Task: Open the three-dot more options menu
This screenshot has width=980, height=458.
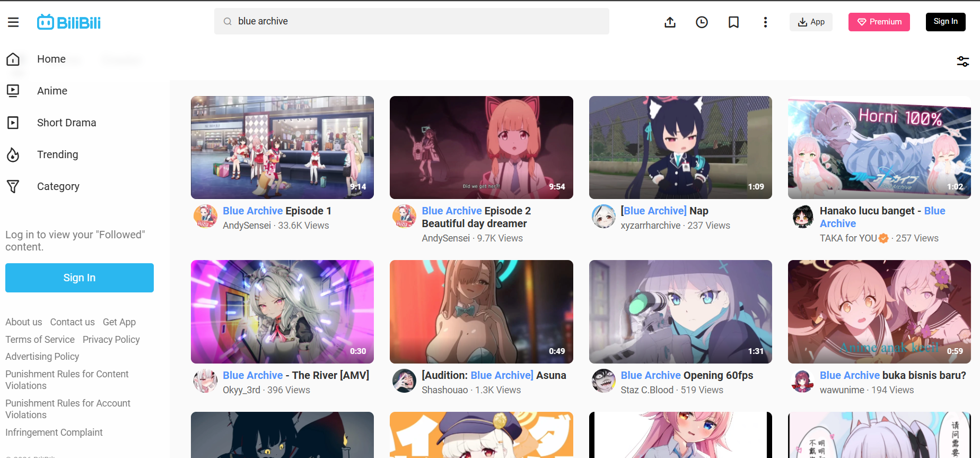Action: [x=765, y=22]
